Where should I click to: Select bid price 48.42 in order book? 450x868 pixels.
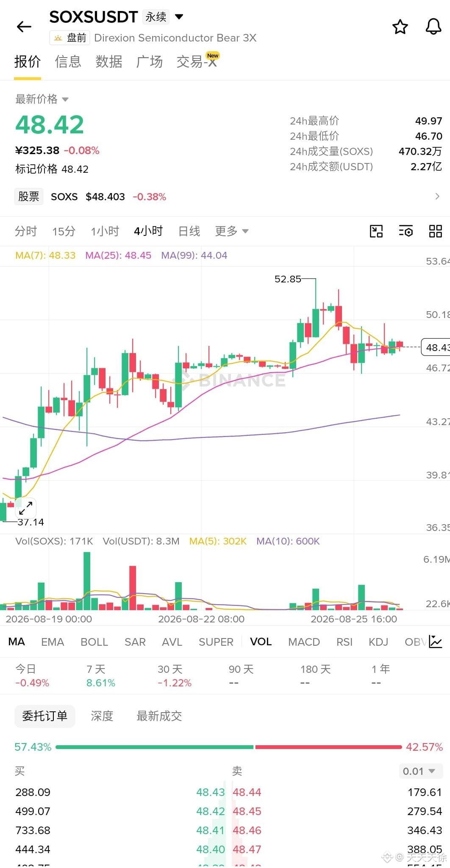click(x=211, y=811)
